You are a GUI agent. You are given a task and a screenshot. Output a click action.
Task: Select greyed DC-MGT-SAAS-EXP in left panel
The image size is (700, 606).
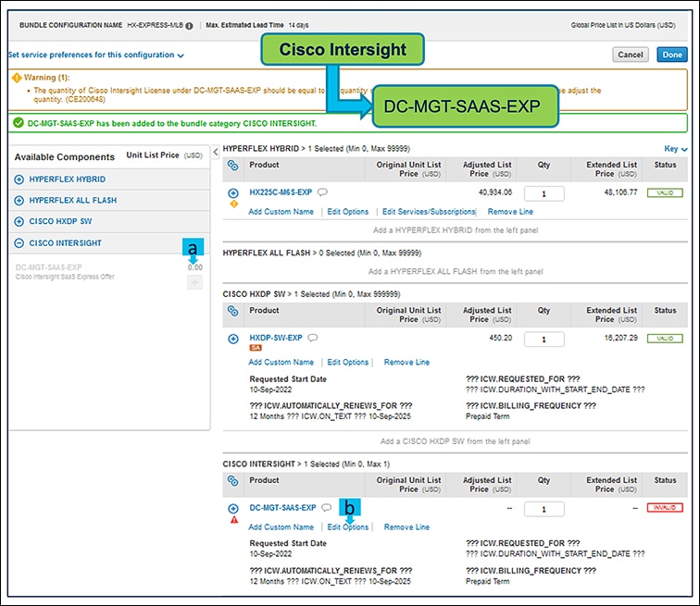click(49, 267)
